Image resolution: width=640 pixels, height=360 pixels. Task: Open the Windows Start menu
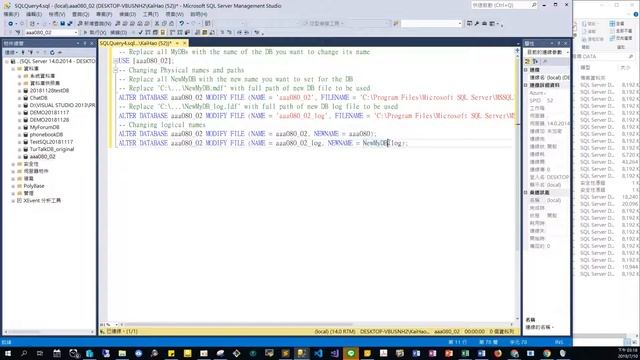coord(8,353)
